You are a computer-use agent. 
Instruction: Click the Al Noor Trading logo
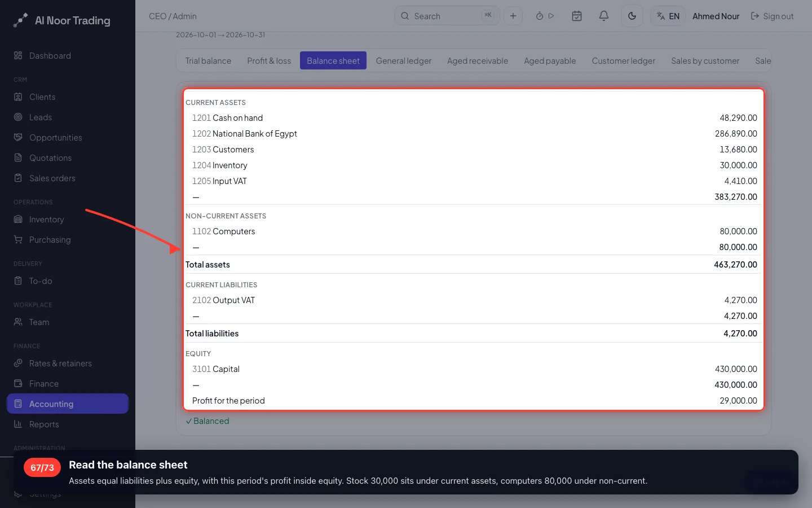click(62, 20)
